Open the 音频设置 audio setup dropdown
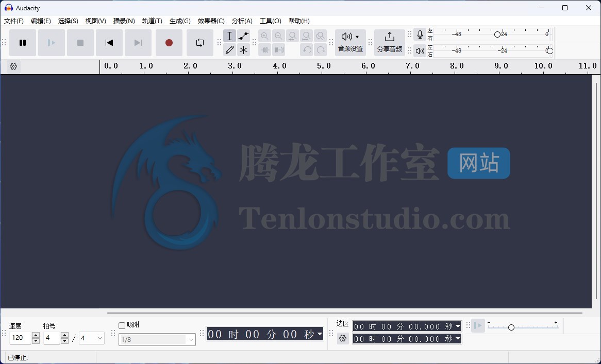Screen dimensions: 601x364 350,43
